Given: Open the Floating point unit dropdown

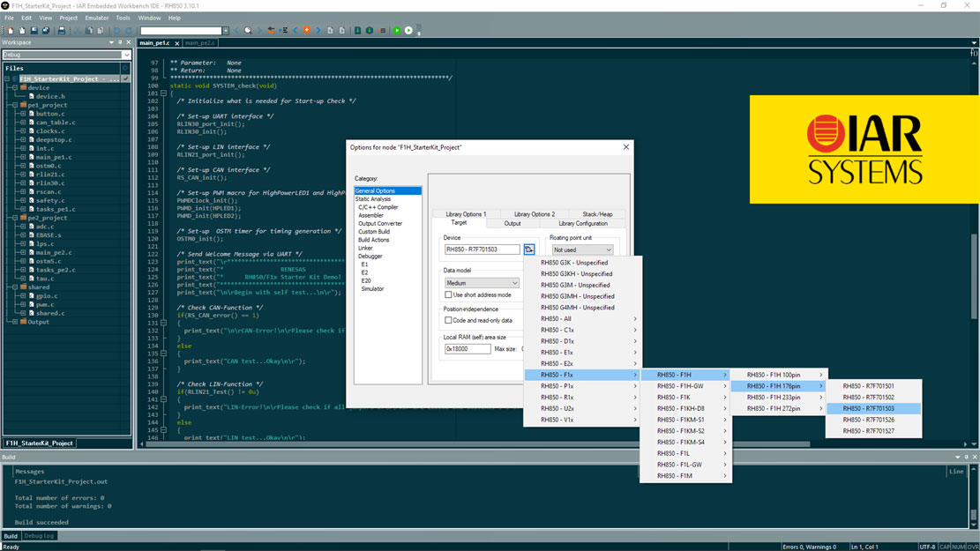Looking at the screenshot, I should [x=581, y=249].
